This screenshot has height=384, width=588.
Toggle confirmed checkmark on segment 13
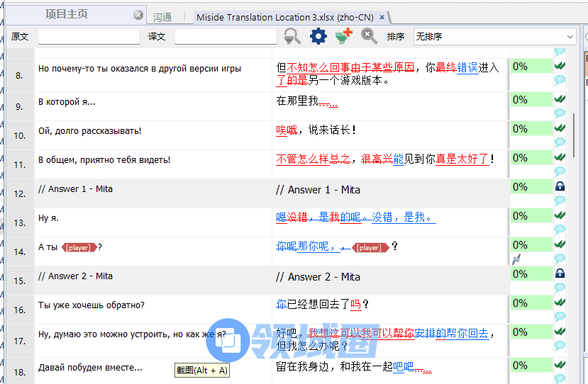(560, 215)
